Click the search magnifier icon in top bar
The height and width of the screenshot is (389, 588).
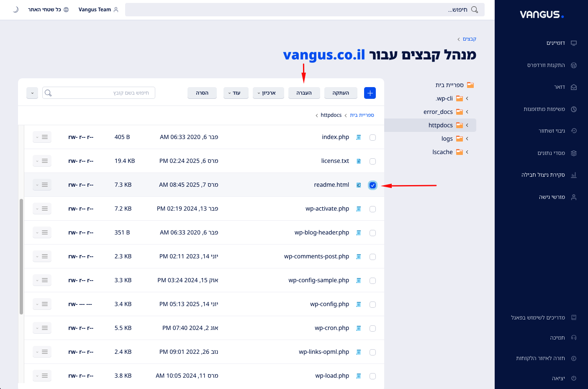pyautogui.click(x=475, y=10)
